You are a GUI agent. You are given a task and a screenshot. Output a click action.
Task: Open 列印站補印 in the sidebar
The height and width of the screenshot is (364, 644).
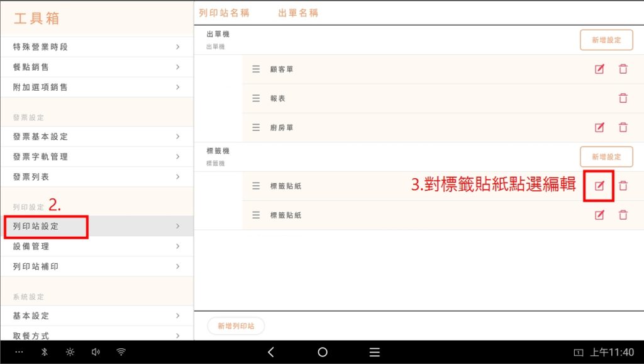(x=96, y=266)
